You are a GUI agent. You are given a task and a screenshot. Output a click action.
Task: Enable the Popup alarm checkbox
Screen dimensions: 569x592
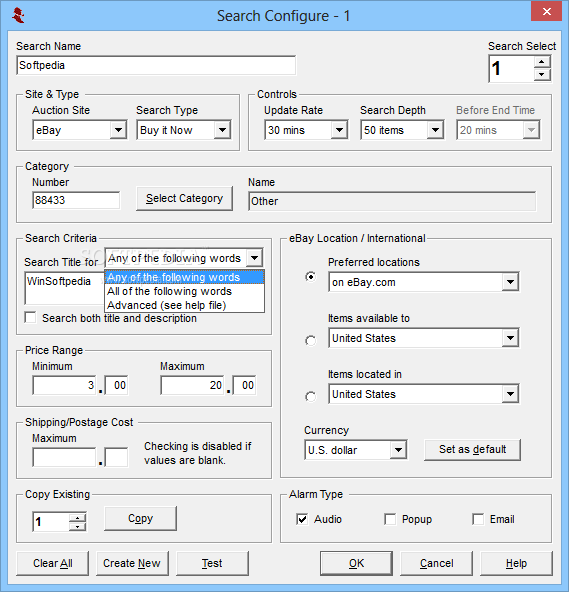[x=390, y=519]
